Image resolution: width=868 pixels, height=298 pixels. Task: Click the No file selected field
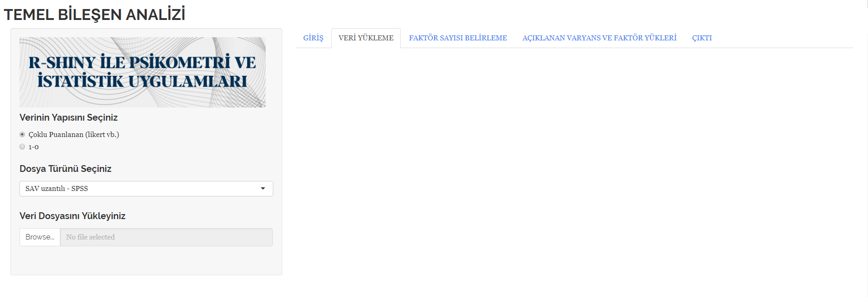(166, 237)
